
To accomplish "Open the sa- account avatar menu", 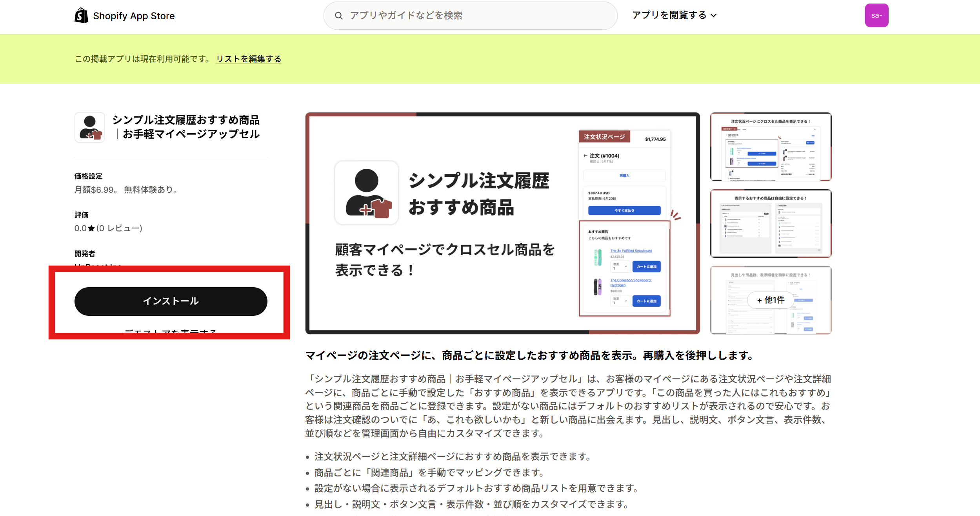I will [x=876, y=15].
